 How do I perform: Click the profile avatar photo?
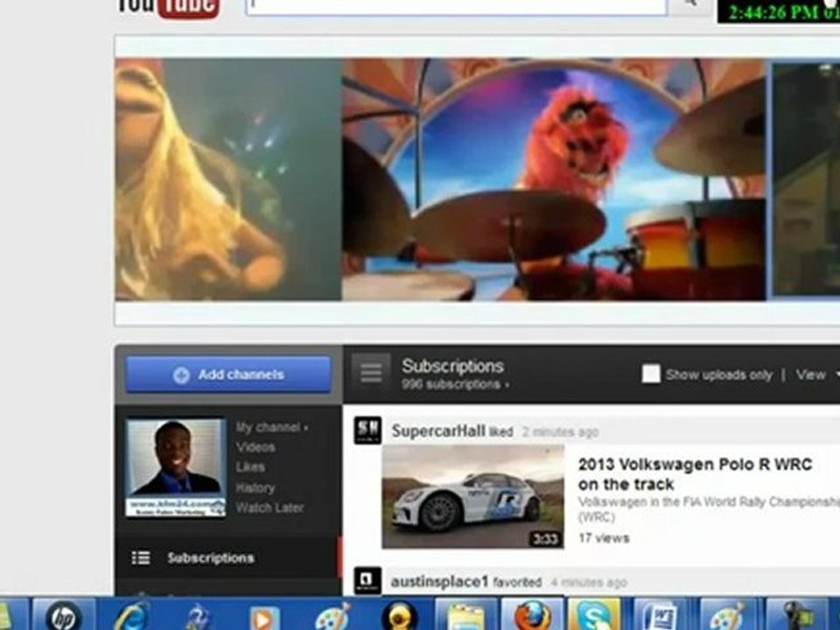point(176,467)
